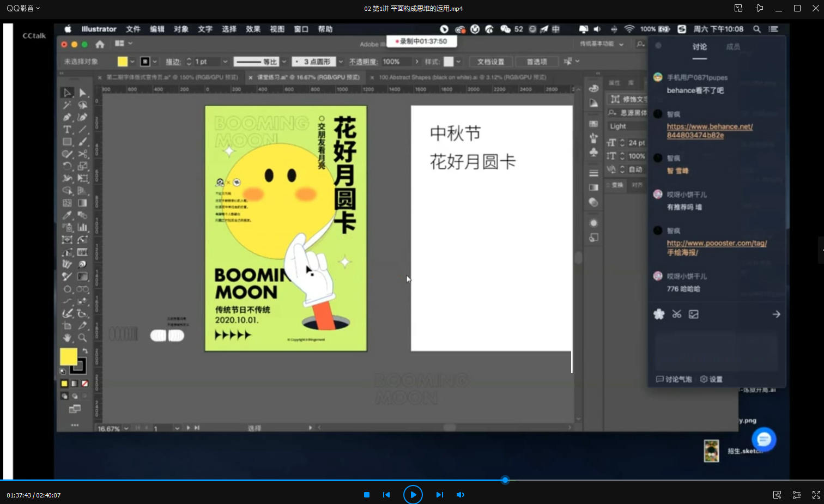Open the 文件 menu in Illustrator
Screen dimensions: 824x504
(133, 29)
